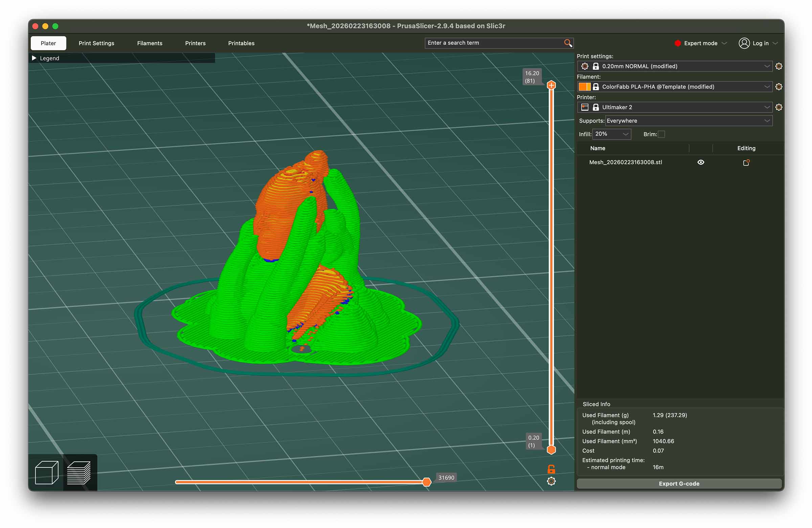Click the editing icon for Mesh object

(x=746, y=162)
